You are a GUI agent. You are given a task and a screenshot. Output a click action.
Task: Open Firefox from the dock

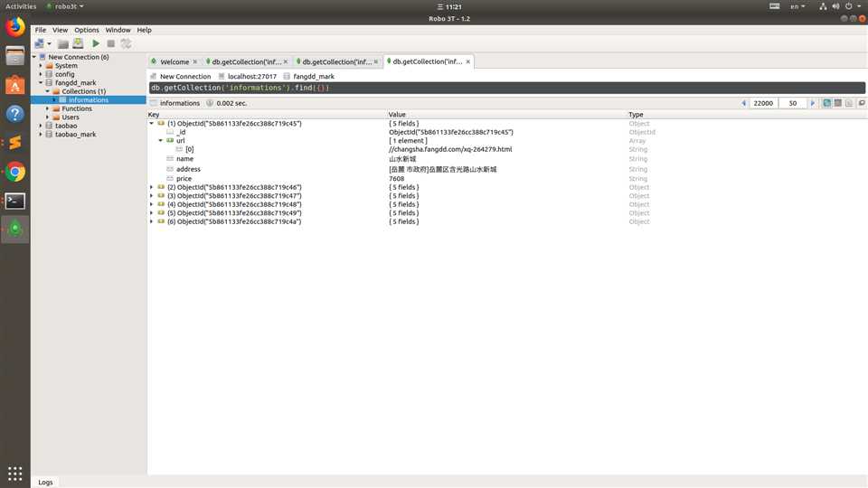coord(15,26)
